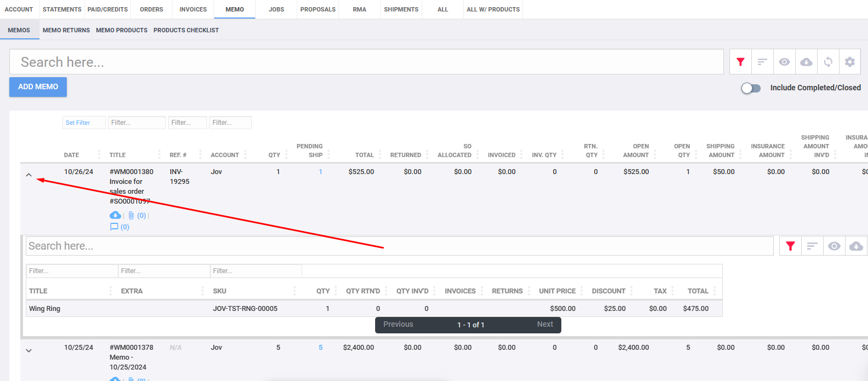The width and height of the screenshot is (868, 381).
Task: Sort by Open Amount column header
Action: 636,151
